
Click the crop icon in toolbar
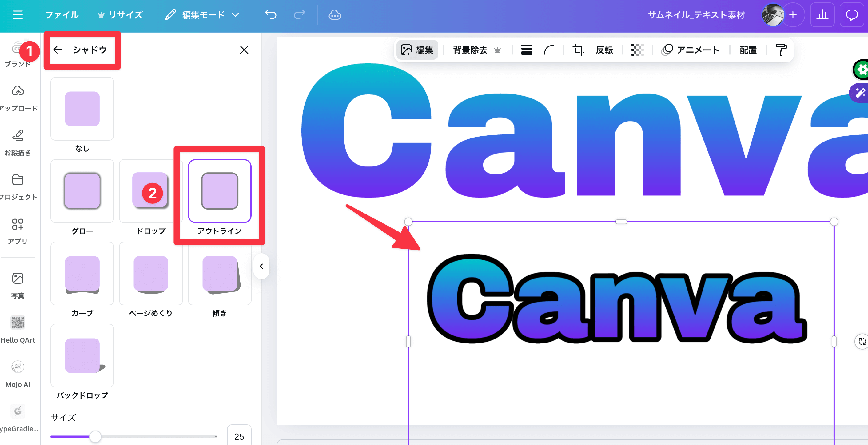pyautogui.click(x=578, y=50)
